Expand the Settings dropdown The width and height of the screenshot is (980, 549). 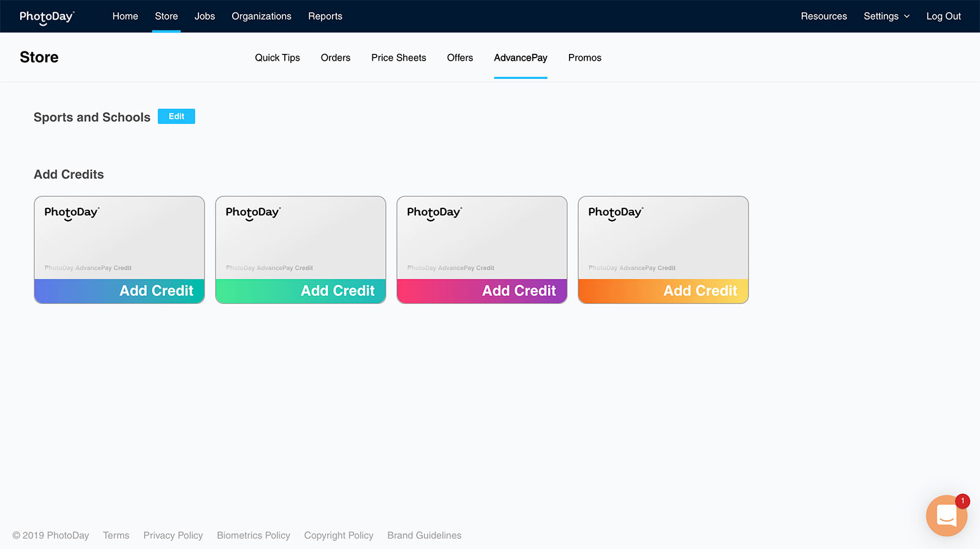(886, 17)
